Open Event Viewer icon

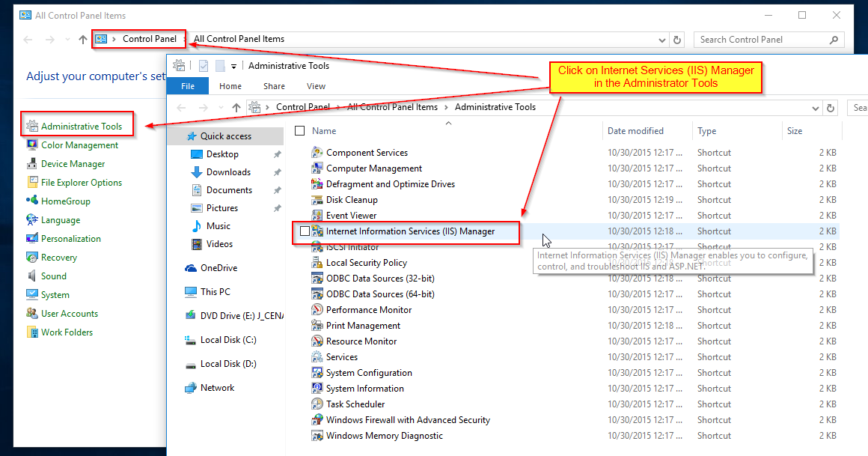click(x=317, y=215)
